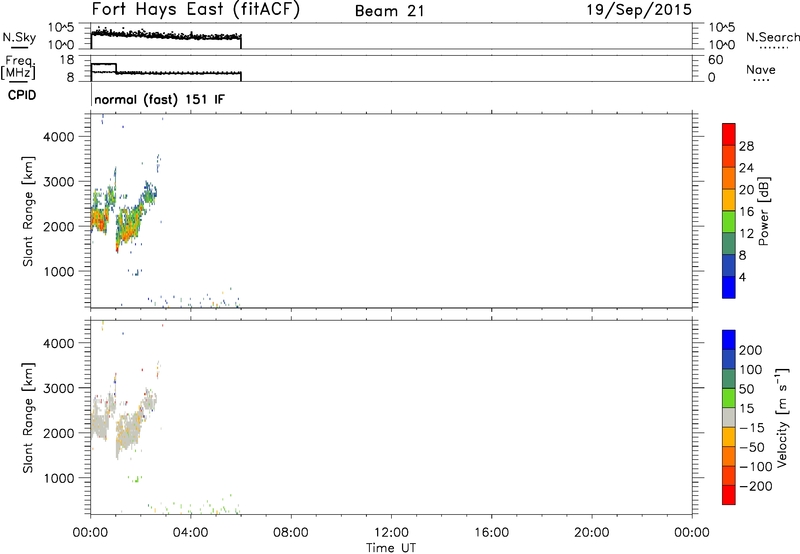This screenshot has height=554, width=800.
Task: Pick the red bottom segment of the velocity color bar
Action: click(729, 495)
